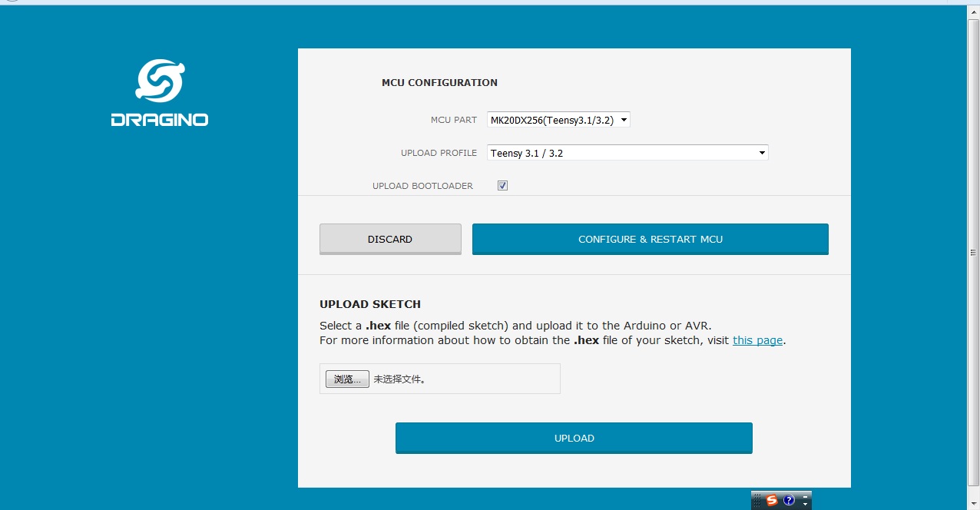Toggle the Upload Bootloader checkbox
This screenshot has height=510, width=980.
pos(503,186)
